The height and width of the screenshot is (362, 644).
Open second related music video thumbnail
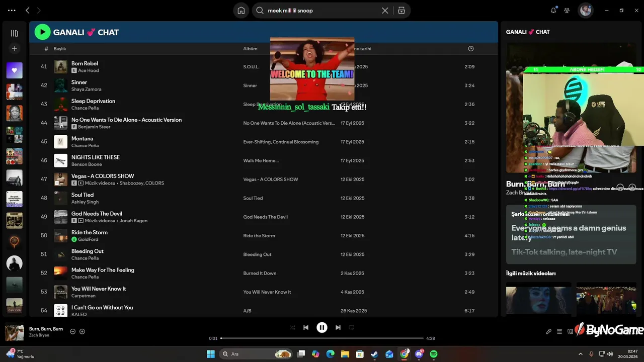click(x=606, y=299)
